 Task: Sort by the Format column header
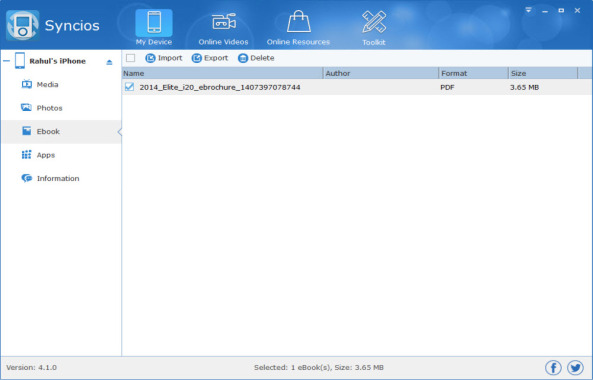tap(473, 73)
